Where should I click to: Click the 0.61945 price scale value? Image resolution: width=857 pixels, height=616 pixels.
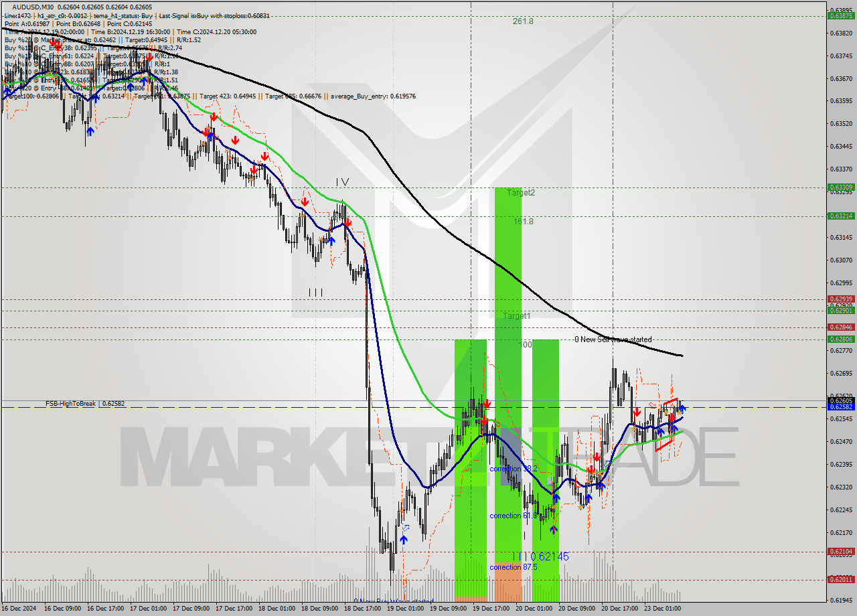(x=841, y=601)
